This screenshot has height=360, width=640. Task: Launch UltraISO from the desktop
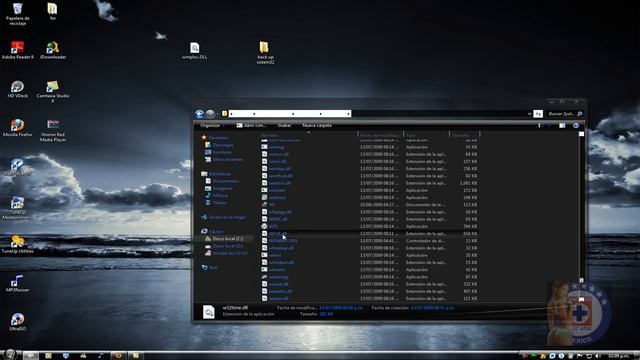[x=18, y=322]
